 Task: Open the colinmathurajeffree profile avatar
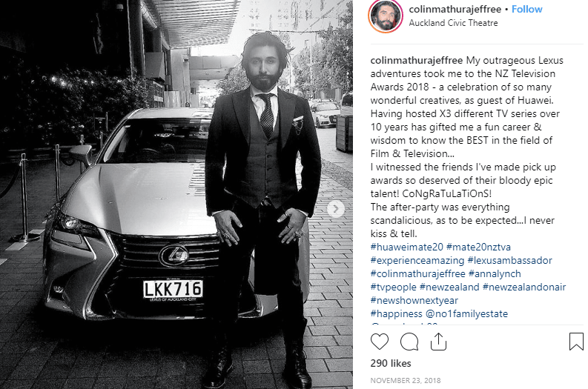point(386,16)
